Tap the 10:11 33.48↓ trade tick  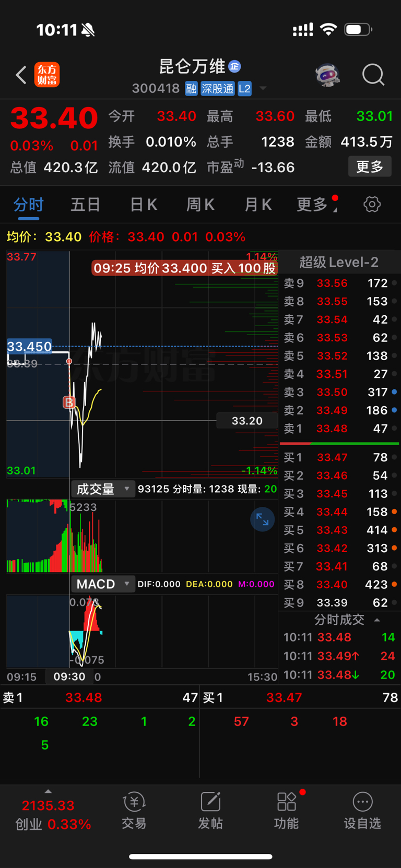[x=339, y=675]
